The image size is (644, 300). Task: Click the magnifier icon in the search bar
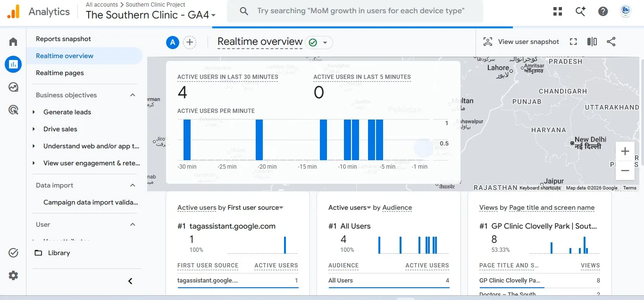click(244, 11)
